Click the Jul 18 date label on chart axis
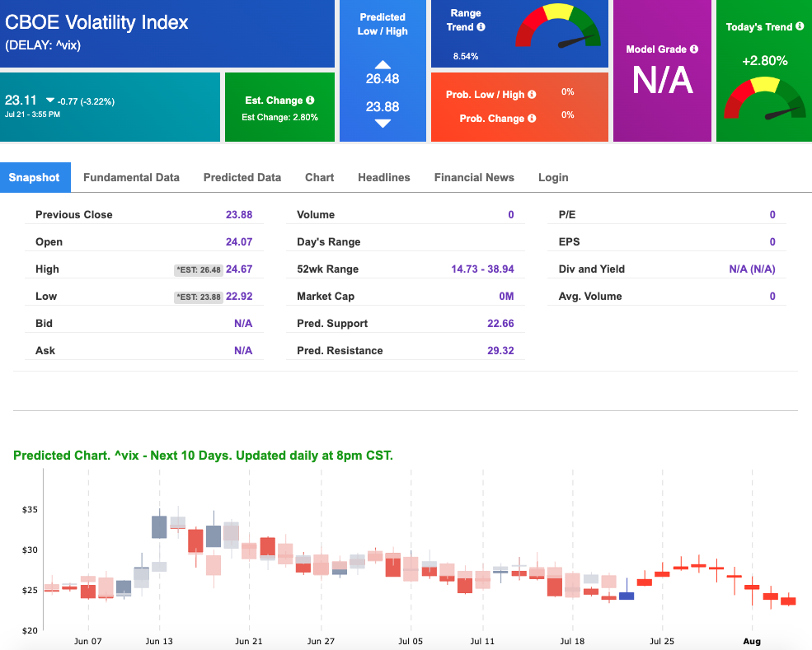This screenshot has width=812, height=650. pyautogui.click(x=572, y=641)
